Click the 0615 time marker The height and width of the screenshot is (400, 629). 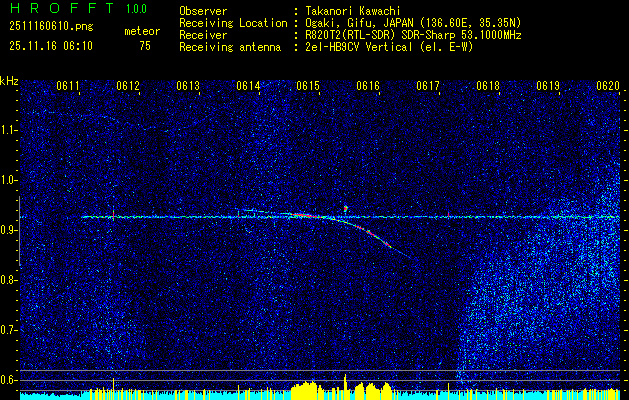click(308, 85)
